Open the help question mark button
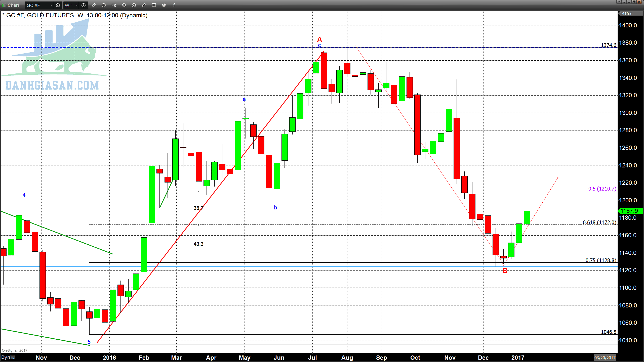 pyautogui.click(x=619, y=2)
